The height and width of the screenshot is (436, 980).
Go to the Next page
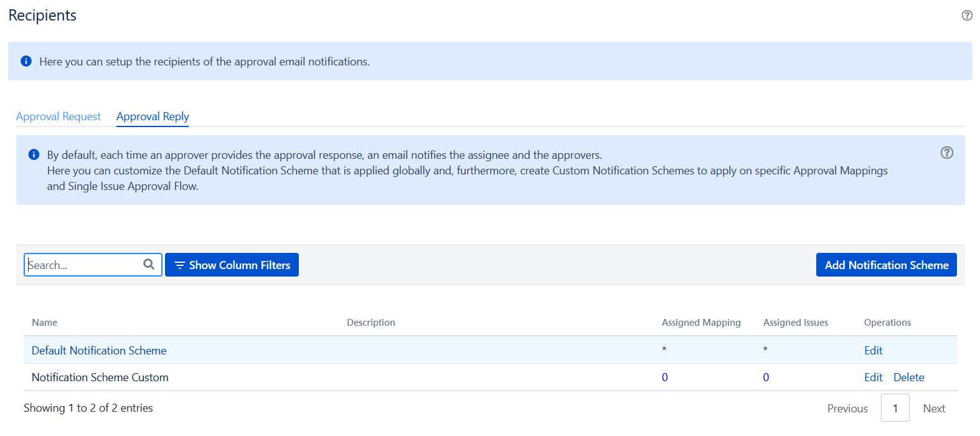[934, 409]
